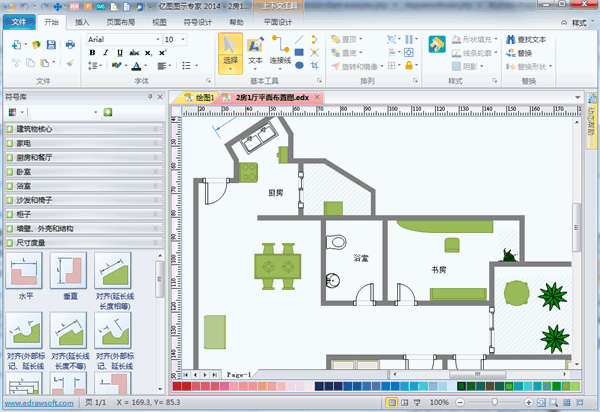The height and width of the screenshot is (412, 600).
Task: Expand the 建筑物核心 library
Action: pyautogui.click(x=85, y=129)
